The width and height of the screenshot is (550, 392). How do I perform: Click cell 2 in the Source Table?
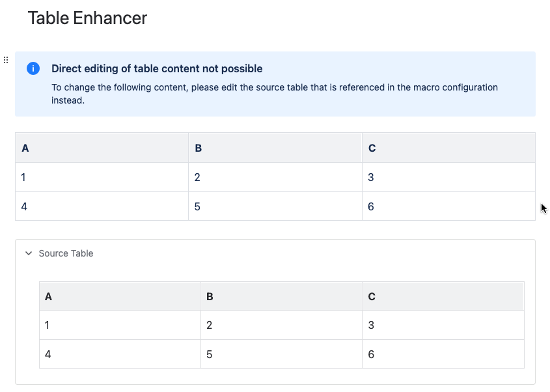(281, 325)
